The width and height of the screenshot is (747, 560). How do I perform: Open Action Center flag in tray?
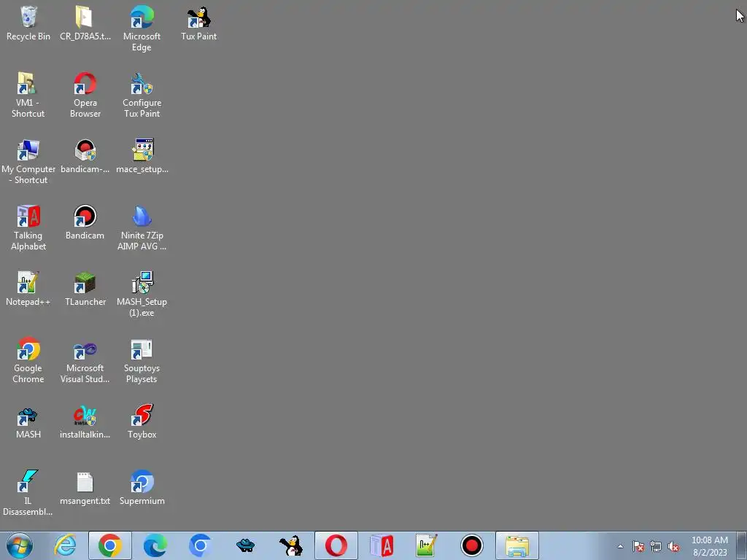(x=638, y=547)
